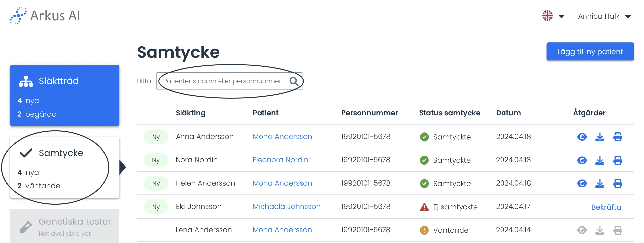Expand the Annica Halk user menu
Screen dimensions: 644x243
click(x=605, y=16)
